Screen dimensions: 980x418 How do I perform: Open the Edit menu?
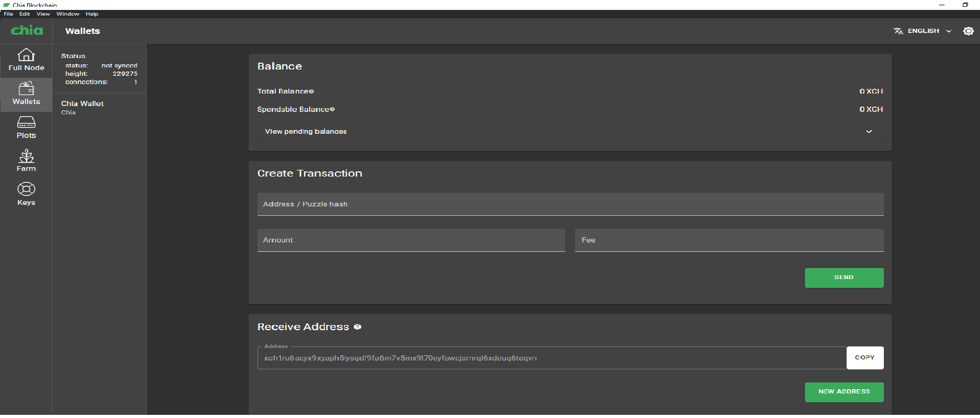pyautogui.click(x=25, y=14)
